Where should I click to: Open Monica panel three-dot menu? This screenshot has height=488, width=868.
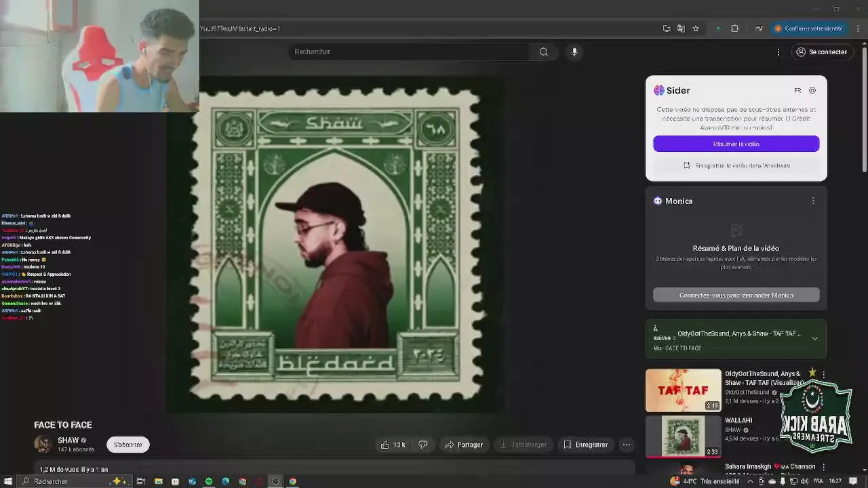(x=813, y=201)
